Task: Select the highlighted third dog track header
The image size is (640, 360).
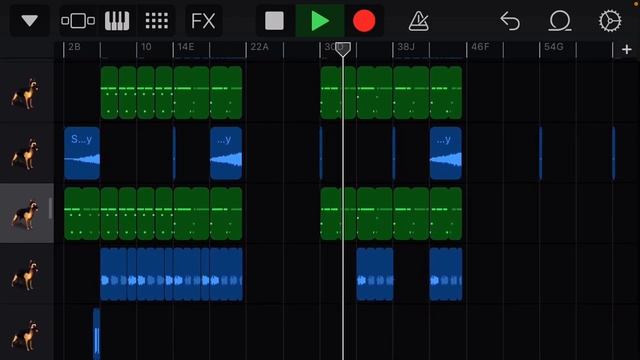Action: 27,213
